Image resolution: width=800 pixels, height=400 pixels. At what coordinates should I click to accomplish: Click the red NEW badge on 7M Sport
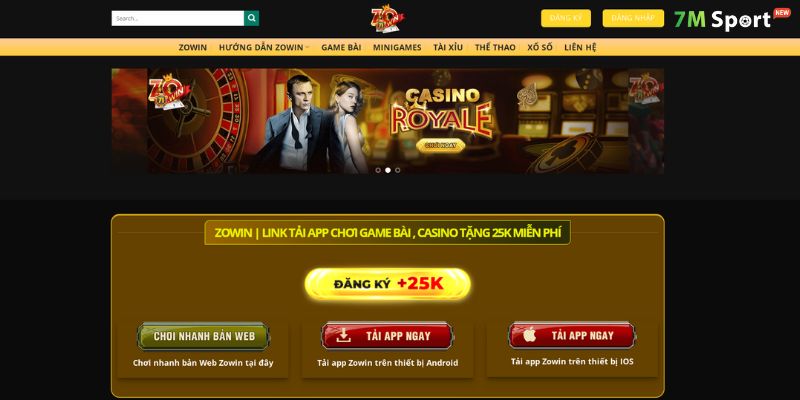pos(782,13)
